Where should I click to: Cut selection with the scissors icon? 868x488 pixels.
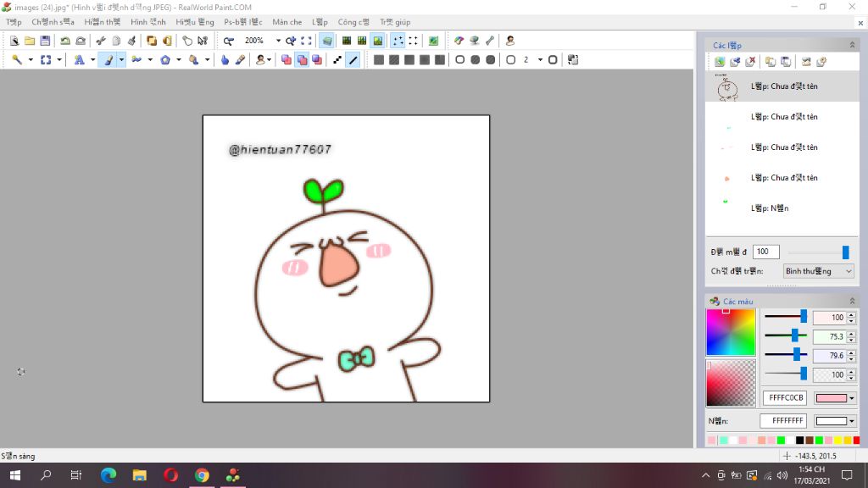101,41
